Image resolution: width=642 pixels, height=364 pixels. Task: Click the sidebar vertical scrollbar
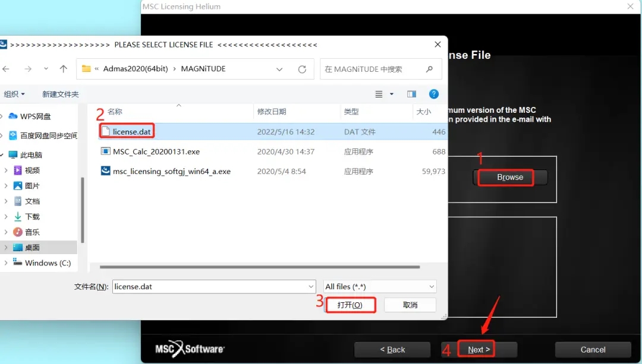point(82,210)
